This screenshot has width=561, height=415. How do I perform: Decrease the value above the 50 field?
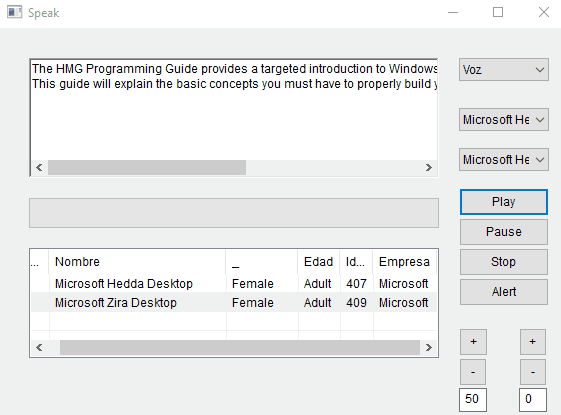click(473, 372)
